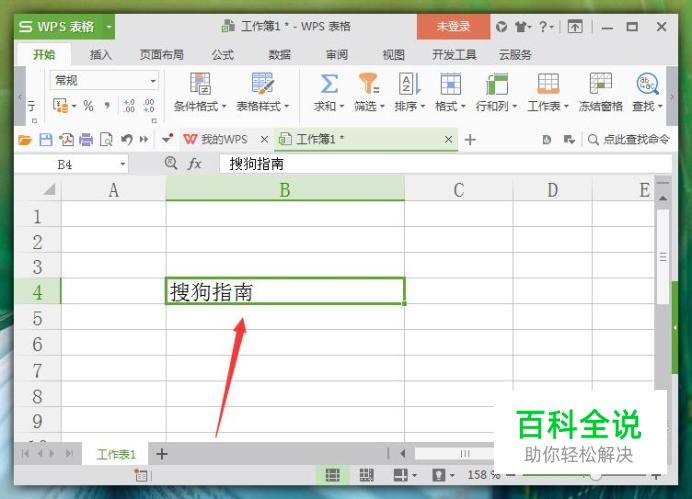Select cell B4 containing 搜狗指南
The width and height of the screenshot is (692, 499).
point(285,291)
